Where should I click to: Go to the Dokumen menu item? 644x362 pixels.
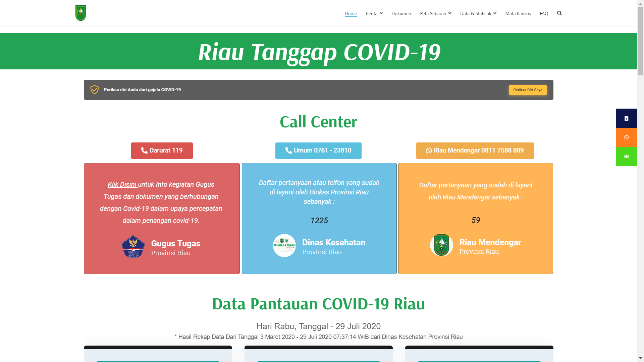[401, 13]
